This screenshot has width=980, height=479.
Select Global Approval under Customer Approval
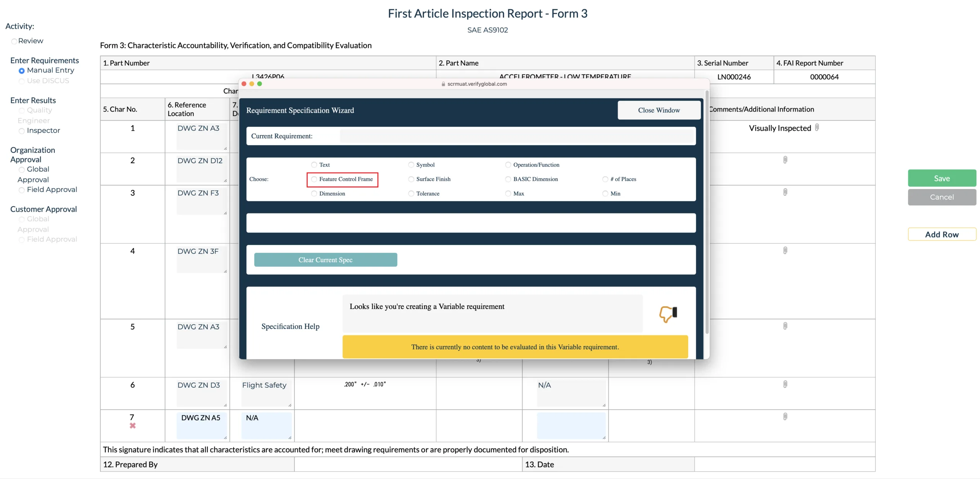tap(22, 220)
